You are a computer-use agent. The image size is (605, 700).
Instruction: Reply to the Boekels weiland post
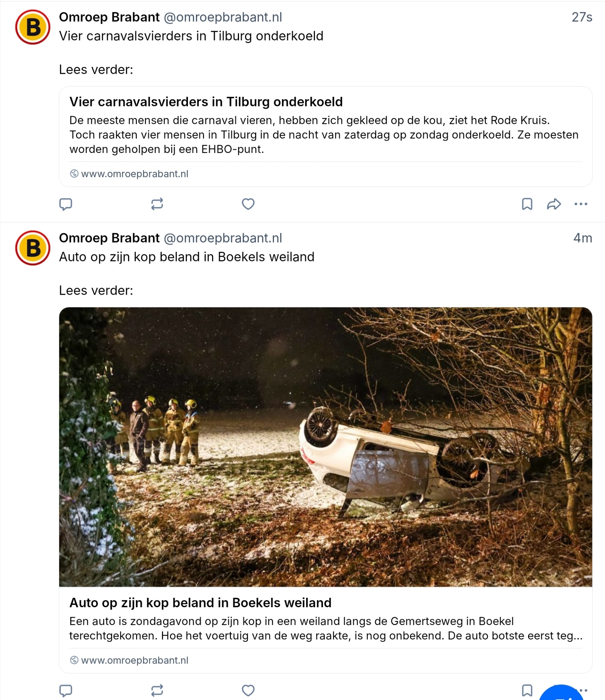tap(66, 691)
